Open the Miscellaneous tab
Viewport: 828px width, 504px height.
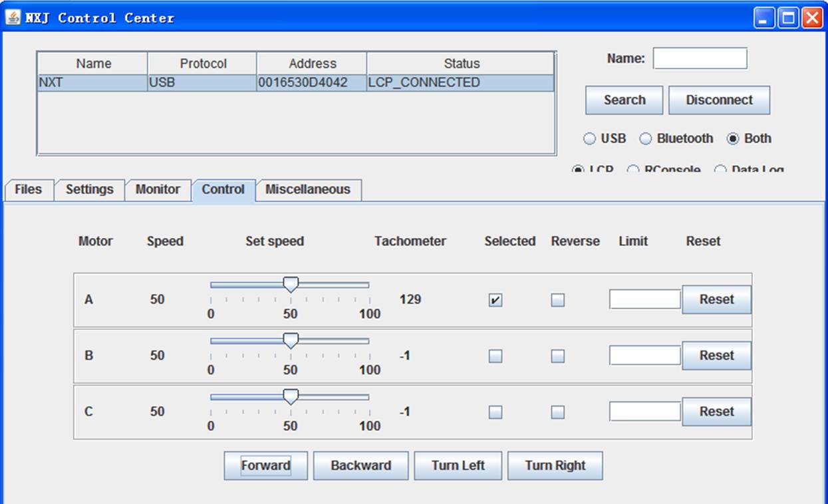tap(308, 189)
